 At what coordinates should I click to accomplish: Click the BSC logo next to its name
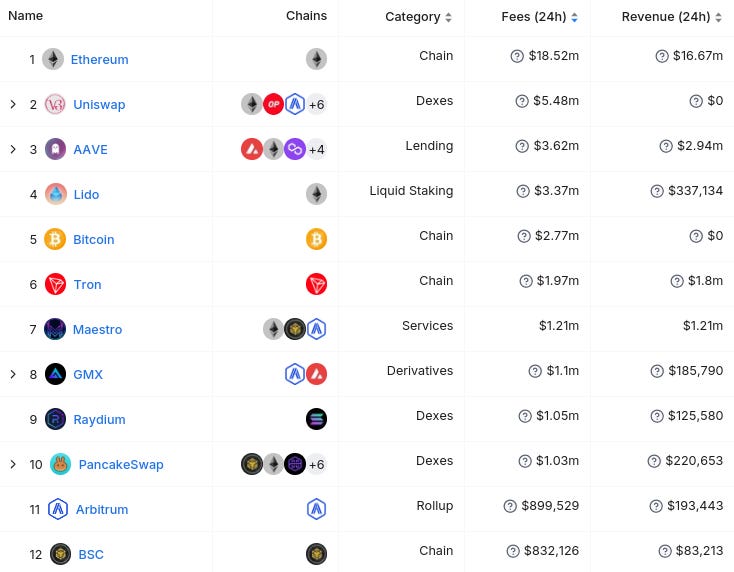(x=60, y=554)
